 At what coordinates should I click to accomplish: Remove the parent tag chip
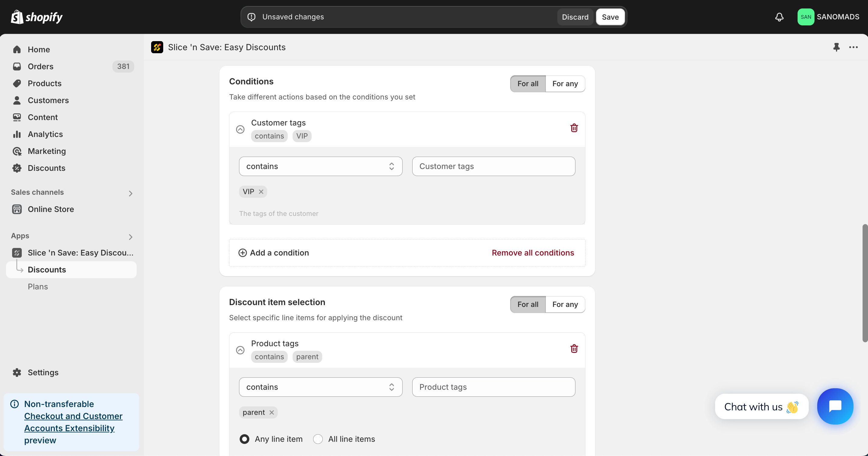click(x=272, y=412)
